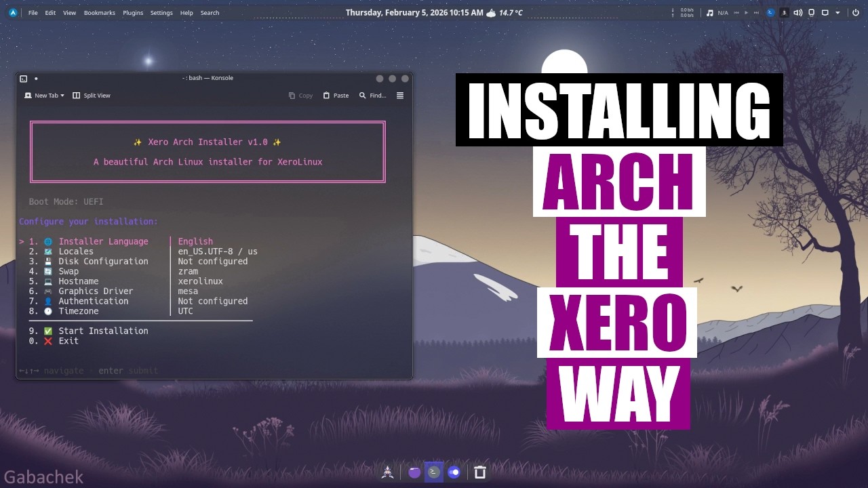Select the Locales option
Image resolution: width=868 pixels, height=488 pixels.
pos(62,251)
